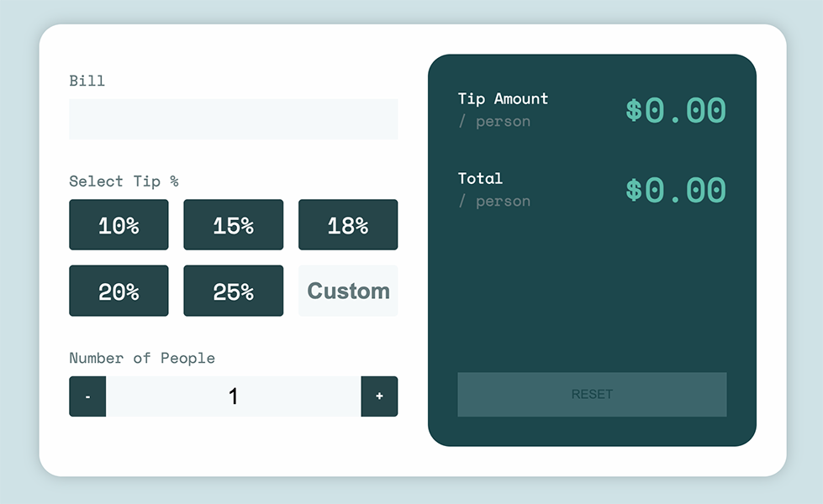Increase the number of people
823x504 pixels.
tap(380, 396)
